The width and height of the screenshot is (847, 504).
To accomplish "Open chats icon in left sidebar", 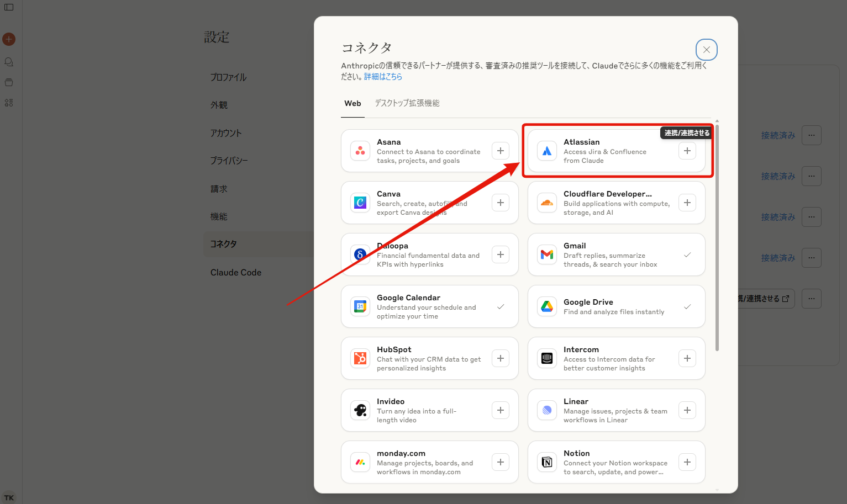I will point(9,62).
